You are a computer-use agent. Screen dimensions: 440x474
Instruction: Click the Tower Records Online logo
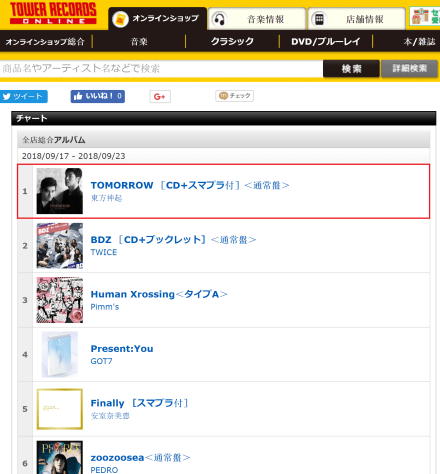[x=53, y=14]
